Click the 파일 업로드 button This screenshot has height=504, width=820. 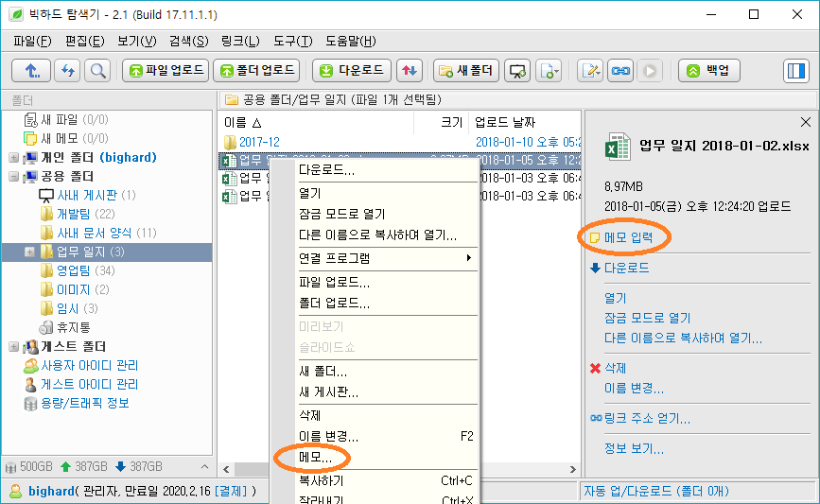tap(165, 71)
